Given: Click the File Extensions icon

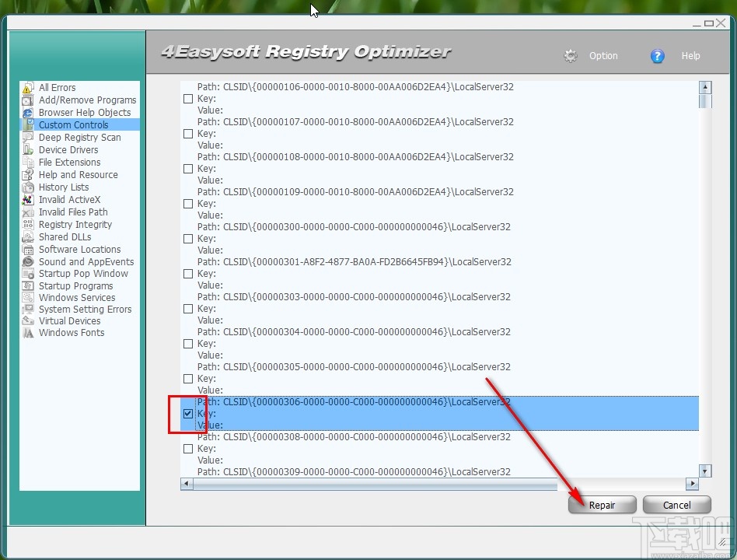Looking at the screenshot, I should (28, 163).
